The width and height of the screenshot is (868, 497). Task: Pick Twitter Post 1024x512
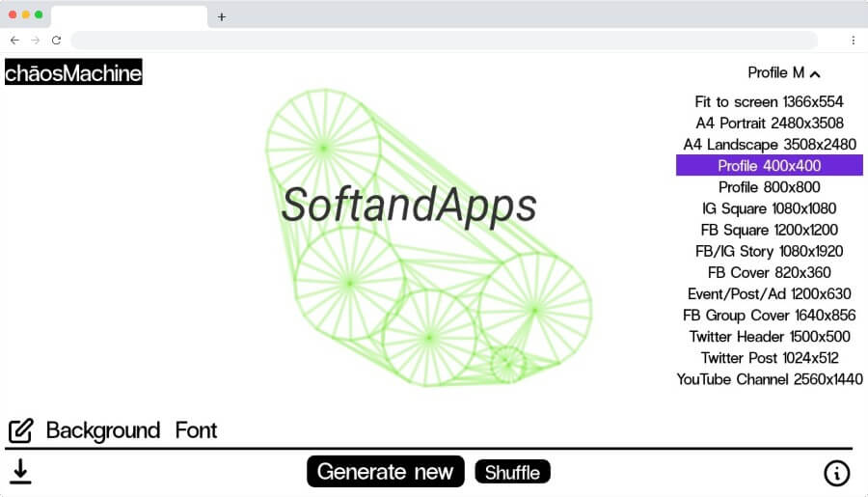769,358
